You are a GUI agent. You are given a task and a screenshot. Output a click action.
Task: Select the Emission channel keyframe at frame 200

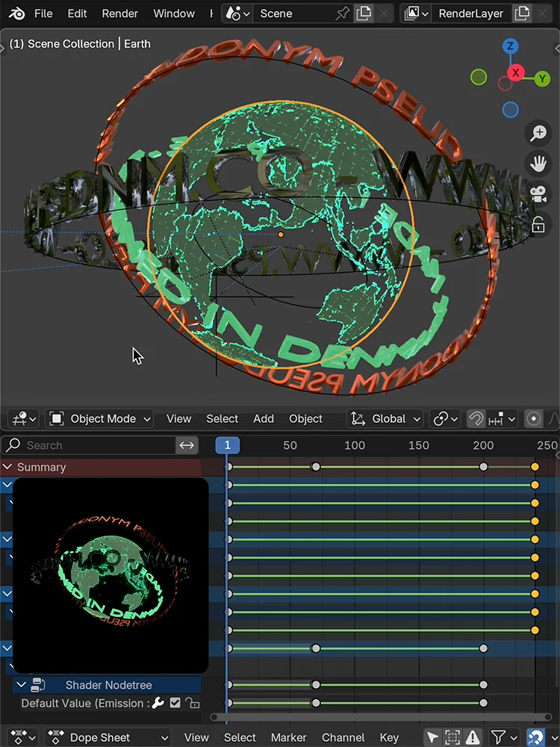click(x=483, y=703)
